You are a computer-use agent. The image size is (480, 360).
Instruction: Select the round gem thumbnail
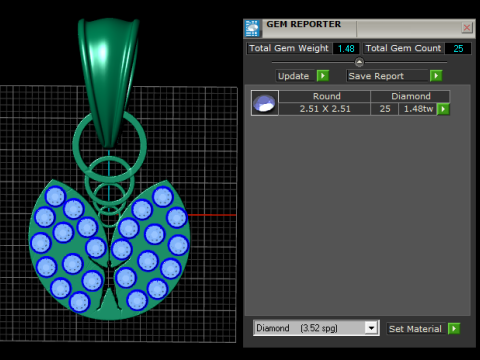pyautogui.click(x=265, y=103)
